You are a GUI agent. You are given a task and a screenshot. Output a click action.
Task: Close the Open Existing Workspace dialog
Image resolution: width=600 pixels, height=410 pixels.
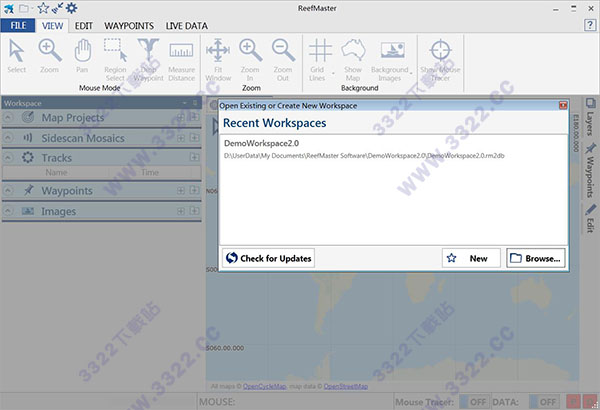pos(563,105)
